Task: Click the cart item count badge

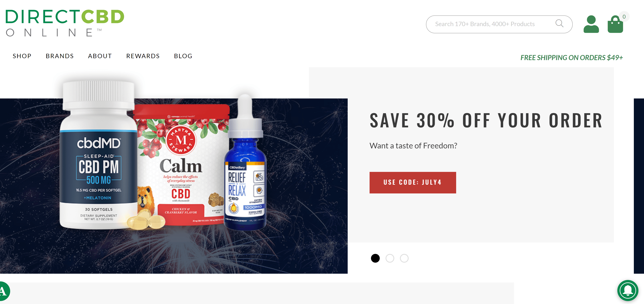Action: (x=624, y=17)
